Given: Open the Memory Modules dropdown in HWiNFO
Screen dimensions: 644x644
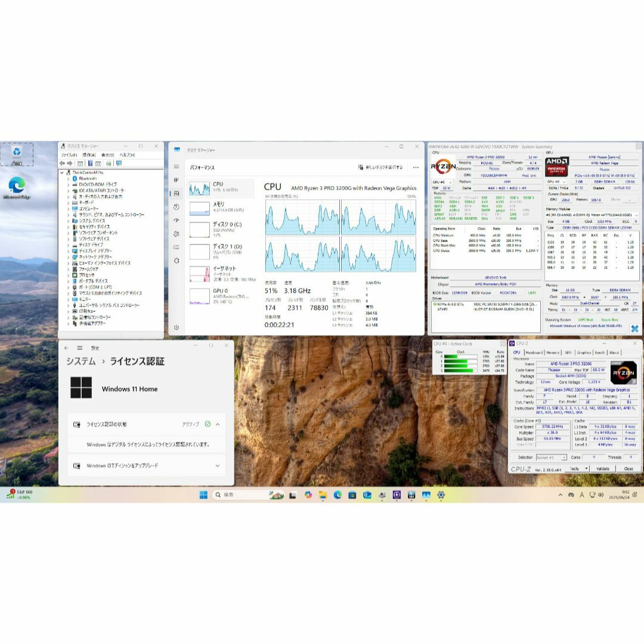Looking at the screenshot, I should 592,215.
